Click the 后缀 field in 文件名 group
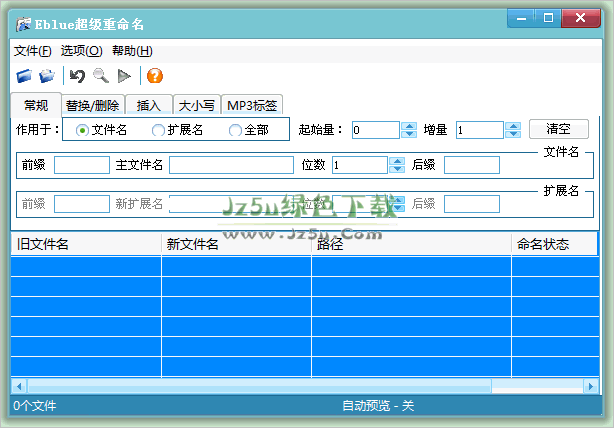 (x=472, y=165)
